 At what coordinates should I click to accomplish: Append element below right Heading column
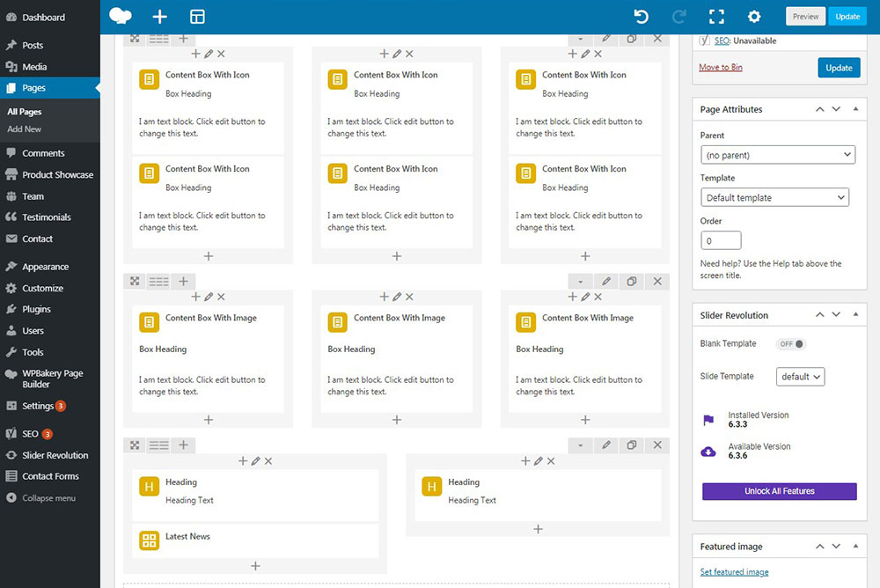coord(538,529)
